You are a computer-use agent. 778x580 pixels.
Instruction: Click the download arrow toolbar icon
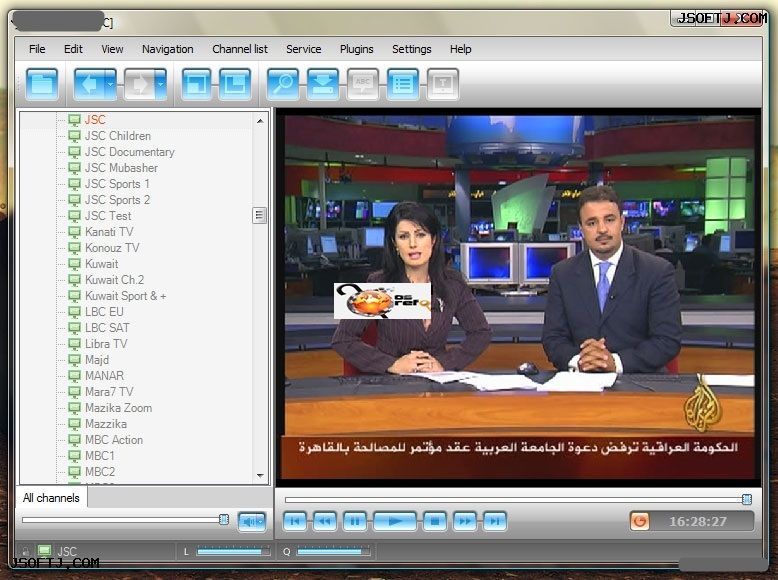click(323, 84)
